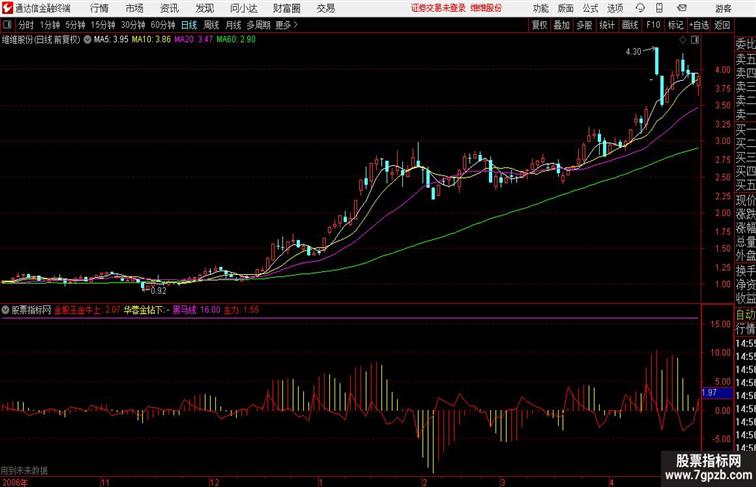Image resolution: width=756 pixels, height=487 pixels.
Task: Click the 股票指标网 indicator panel name
Action: pos(31,310)
